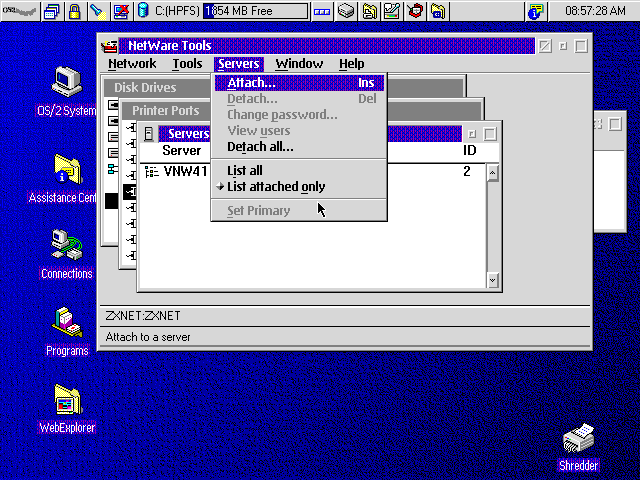Open the WebExplorer folder icon

(68, 400)
